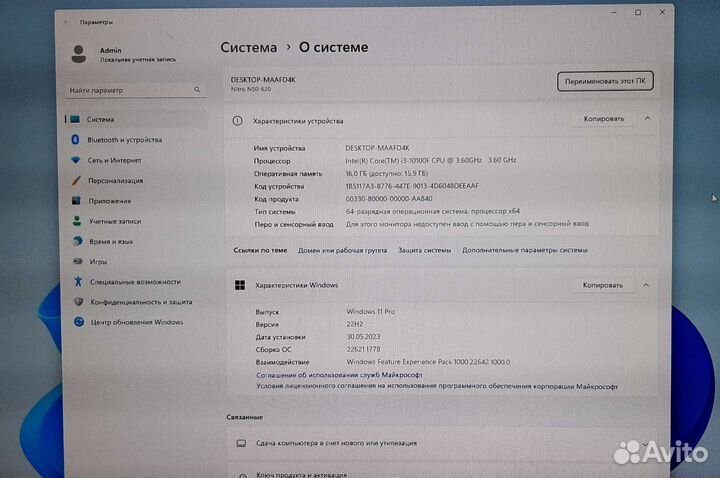Minimize the Параметры window
Viewport: 720px width, 478px height.
click(614, 12)
